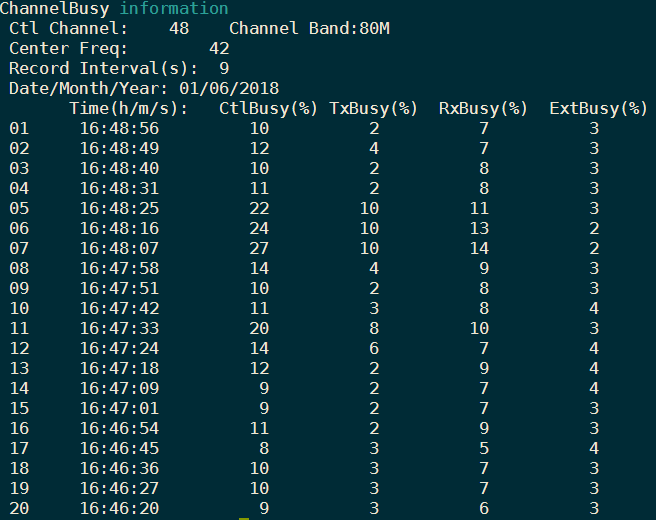Click the ChannelBusy title word
The image size is (656, 520).
(54, 9)
